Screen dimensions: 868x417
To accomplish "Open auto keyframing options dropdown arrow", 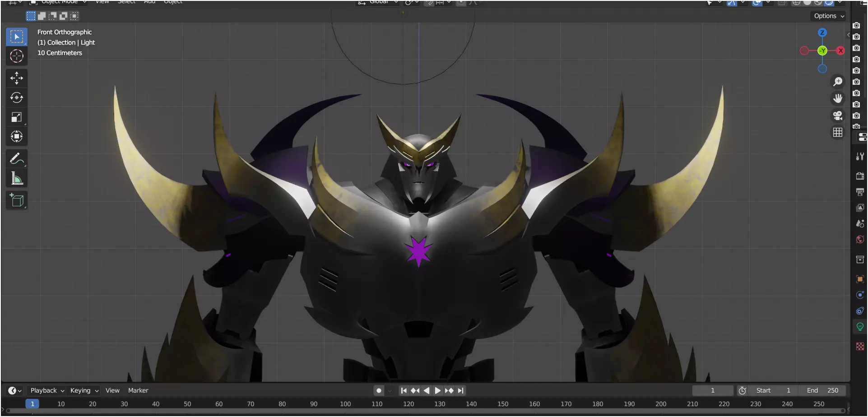I will 390,391.
